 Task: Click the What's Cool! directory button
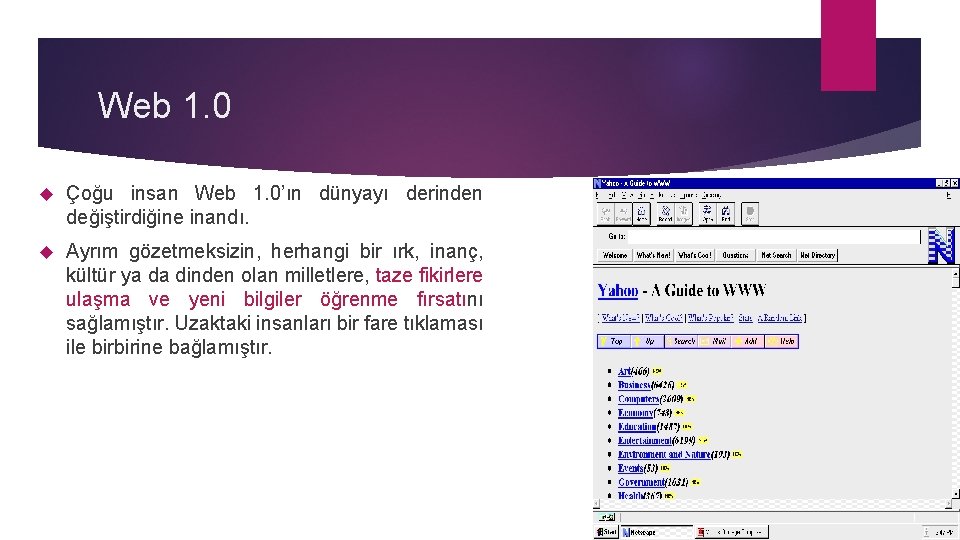694,255
